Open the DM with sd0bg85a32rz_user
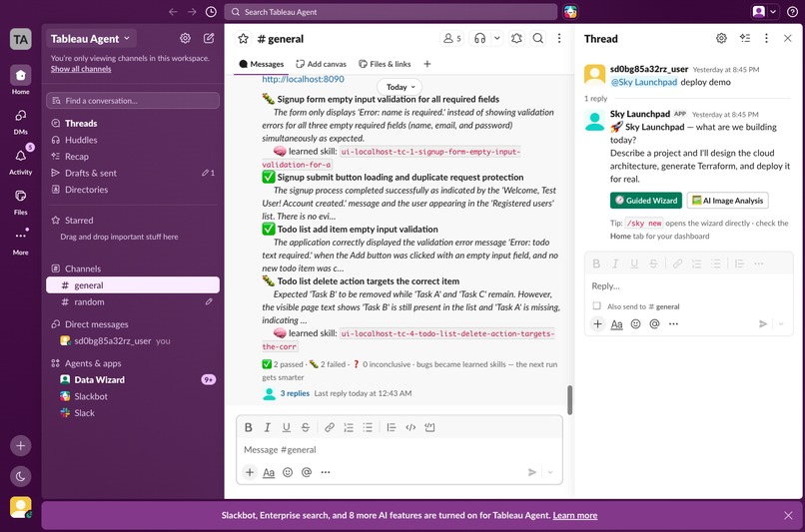805x532 pixels. tap(133, 341)
